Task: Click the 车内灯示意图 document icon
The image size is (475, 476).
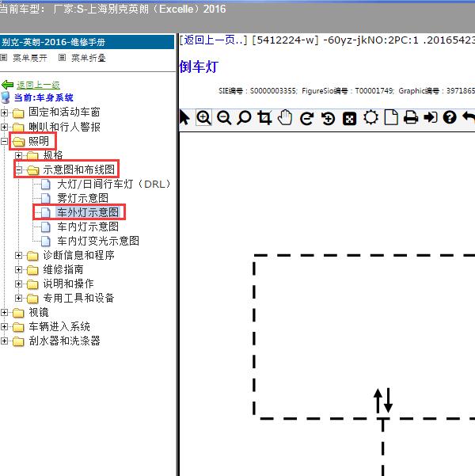Action: point(46,227)
